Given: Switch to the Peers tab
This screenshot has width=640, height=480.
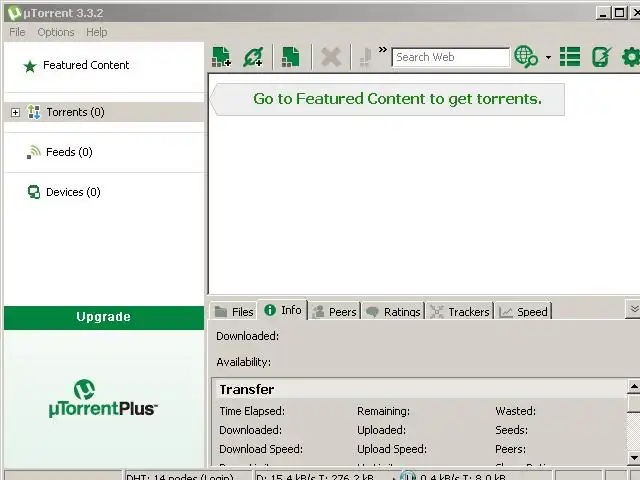Looking at the screenshot, I should [x=334, y=311].
